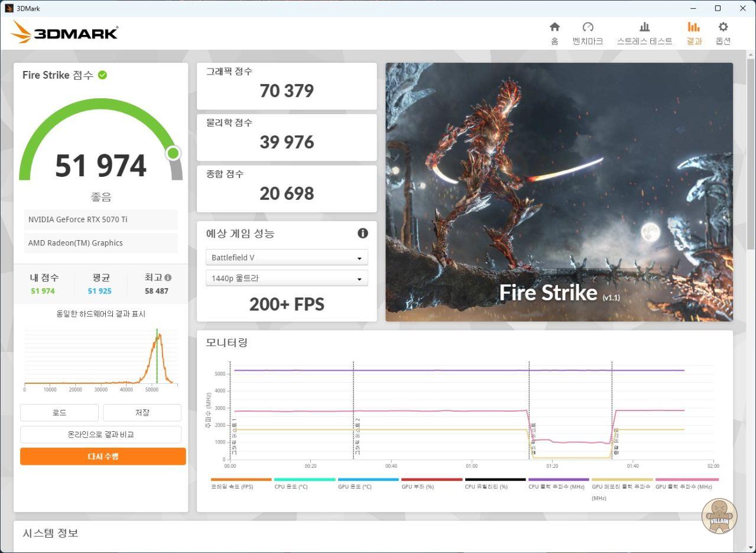Click the Fire Strike preview image
This screenshot has width=756, height=553.
pos(559,192)
